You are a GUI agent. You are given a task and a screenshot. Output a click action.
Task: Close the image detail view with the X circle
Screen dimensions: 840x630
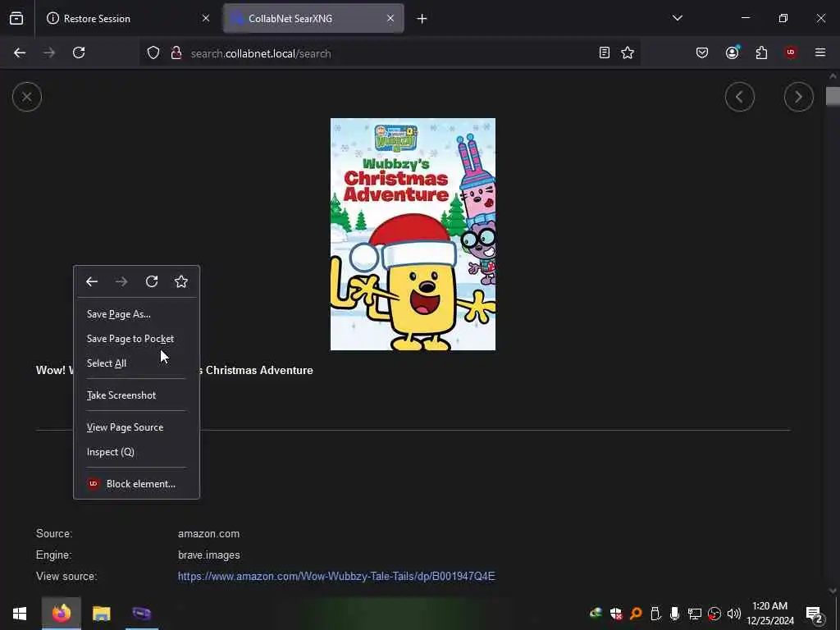point(27,97)
